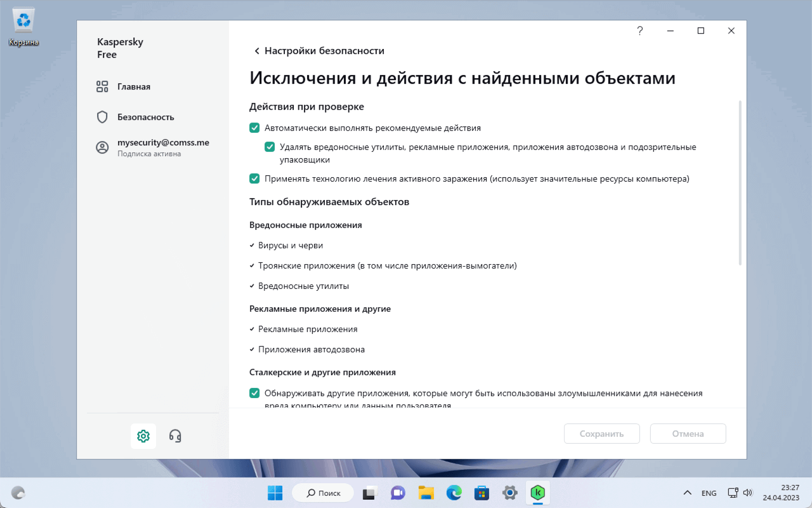Click the Рекламные приложения и другие subheading
This screenshot has width=812, height=508.
pos(320,309)
